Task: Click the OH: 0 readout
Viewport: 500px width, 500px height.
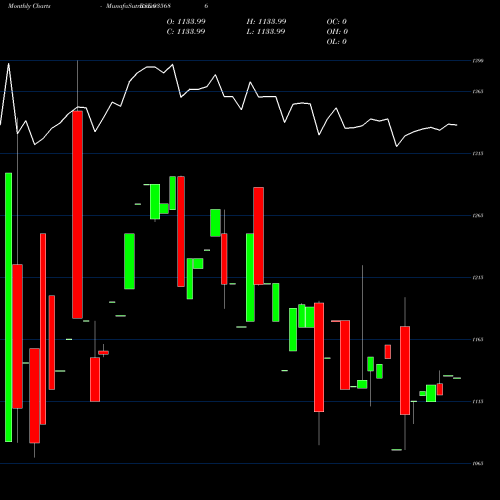Action: 337,32
